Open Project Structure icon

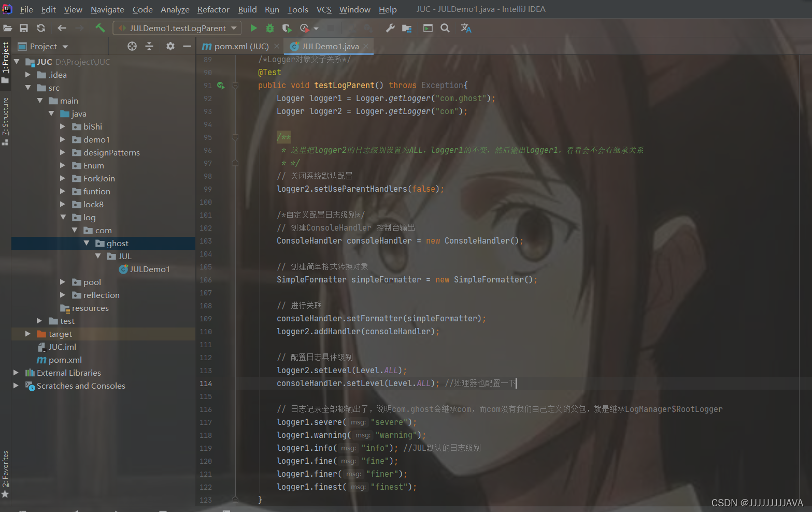point(407,28)
